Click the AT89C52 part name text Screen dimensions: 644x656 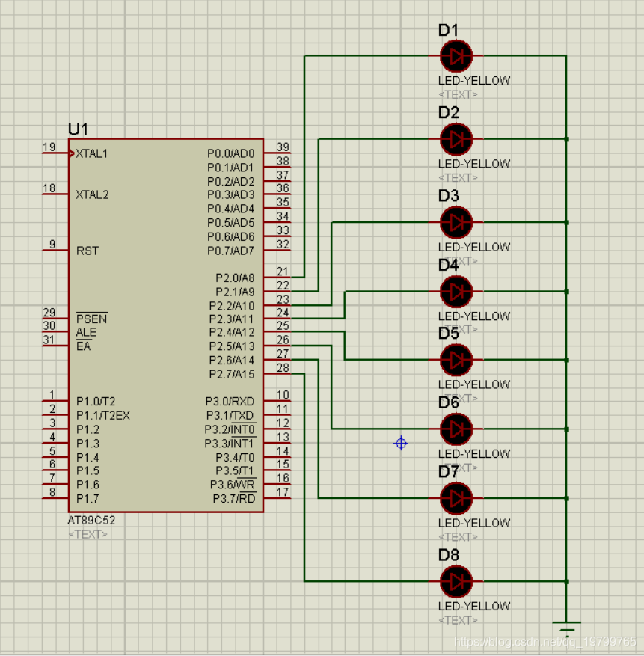(x=91, y=520)
